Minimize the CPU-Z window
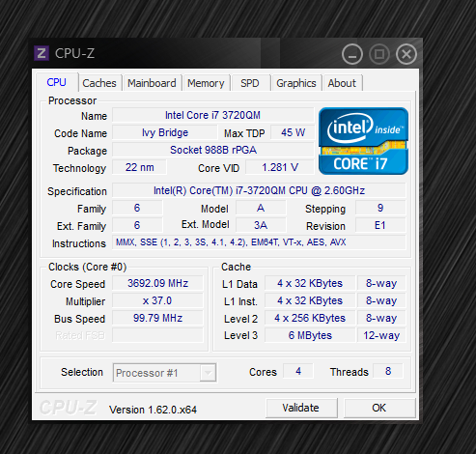 tap(352, 54)
